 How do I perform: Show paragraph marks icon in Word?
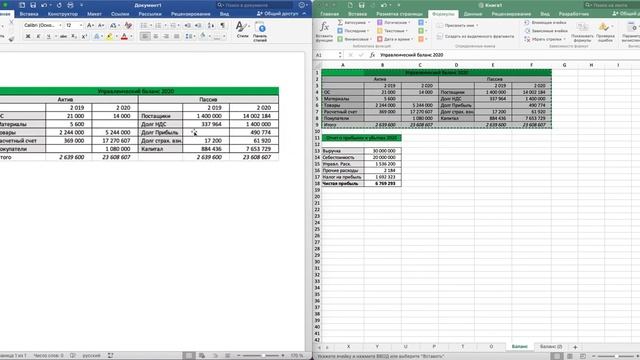(x=222, y=25)
